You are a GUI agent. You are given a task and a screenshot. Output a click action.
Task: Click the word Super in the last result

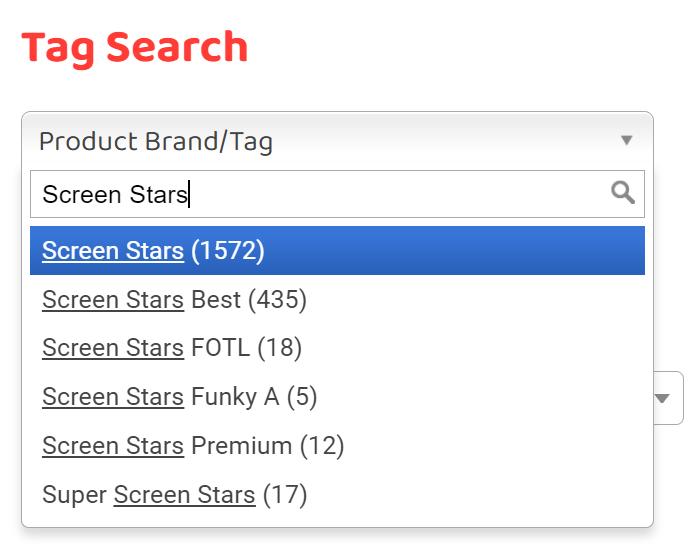tap(74, 494)
